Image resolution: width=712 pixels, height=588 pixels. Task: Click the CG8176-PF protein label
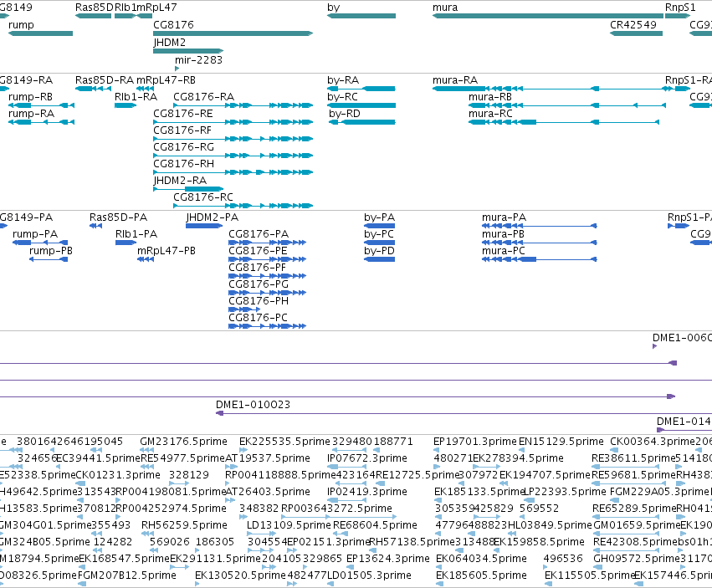(x=257, y=268)
